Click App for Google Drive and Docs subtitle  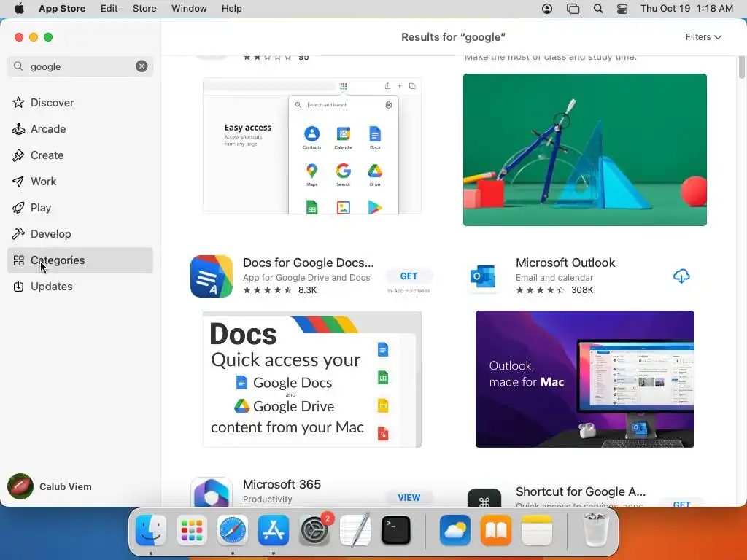coord(306,278)
